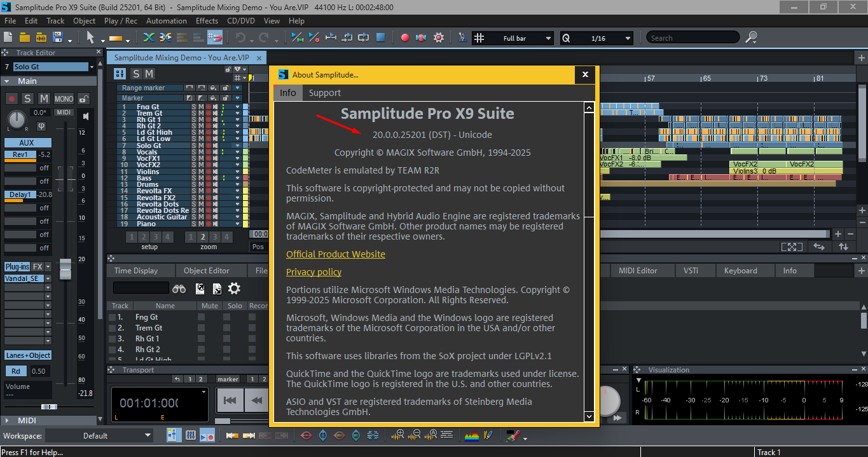Screen dimensions: 868x457
Task: Click the Undo arrow icon
Action: tap(240, 38)
